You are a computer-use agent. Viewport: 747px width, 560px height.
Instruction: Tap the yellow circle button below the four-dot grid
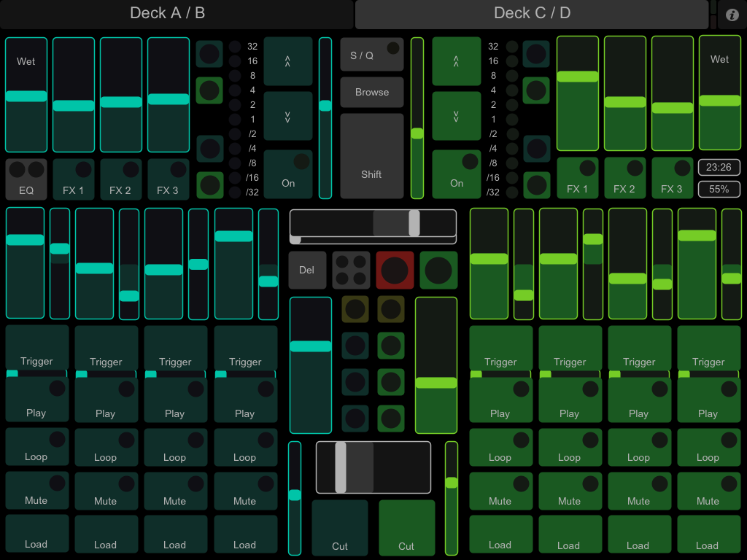[355, 308]
